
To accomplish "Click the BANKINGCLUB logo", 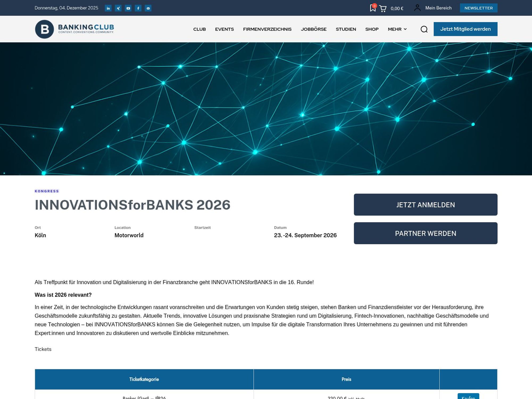I will (x=75, y=29).
